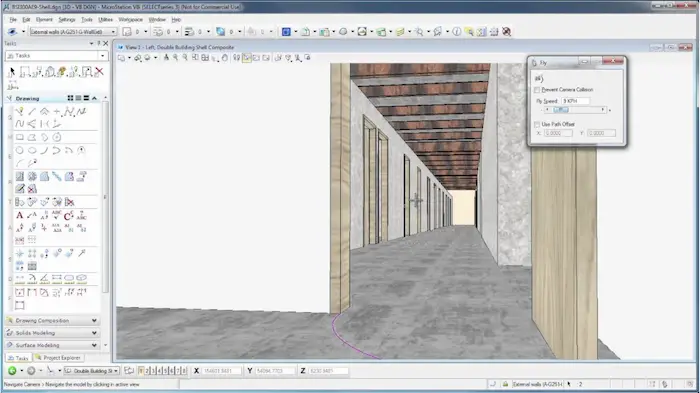Open the Window menu
This screenshot has width=700, height=393.
click(x=157, y=20)
